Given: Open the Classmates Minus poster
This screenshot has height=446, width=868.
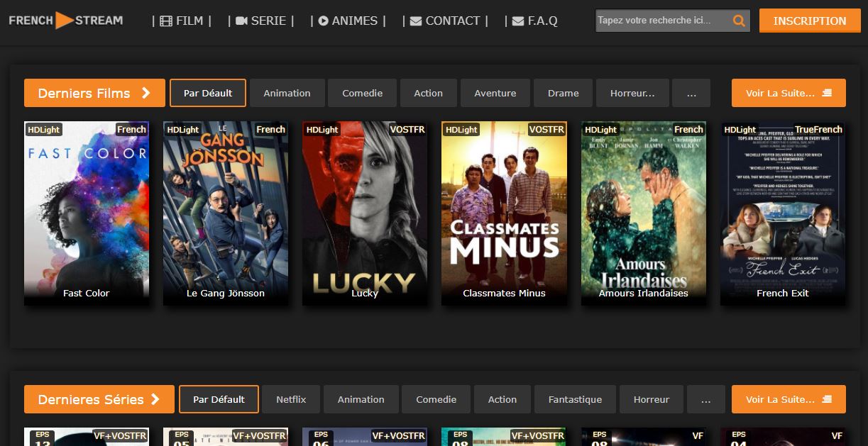Looking at the screenshot, I should pyautogui.click(x=504, y=213).
